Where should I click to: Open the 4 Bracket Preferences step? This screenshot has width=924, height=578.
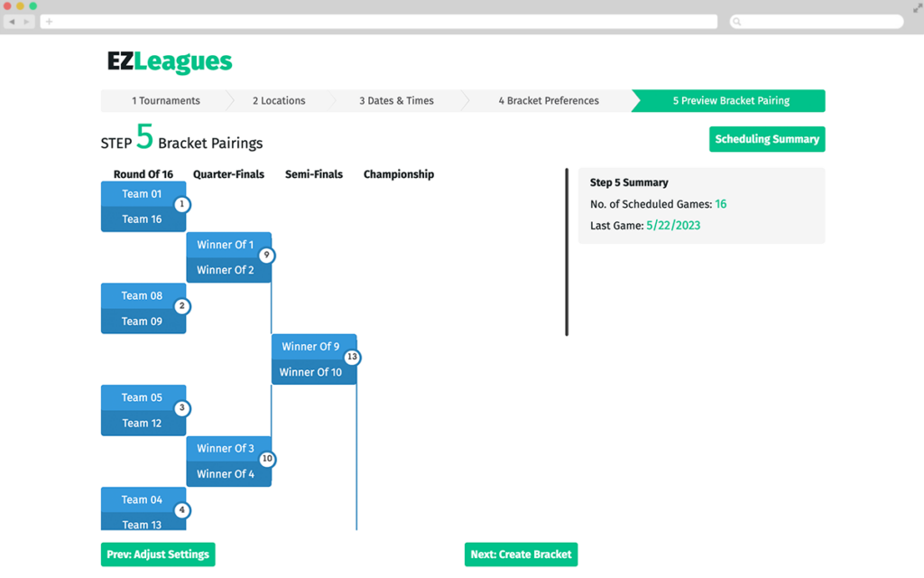pos(549,100)
